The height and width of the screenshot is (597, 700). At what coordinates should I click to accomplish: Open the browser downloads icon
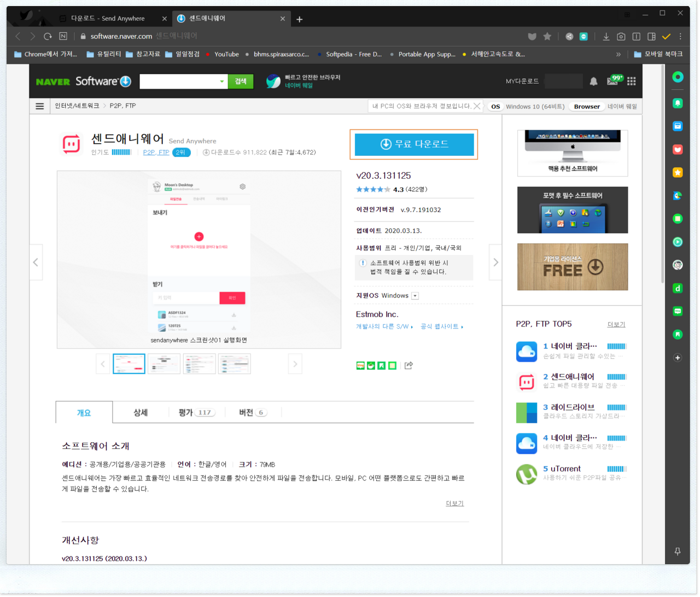(x=606, y=37)
